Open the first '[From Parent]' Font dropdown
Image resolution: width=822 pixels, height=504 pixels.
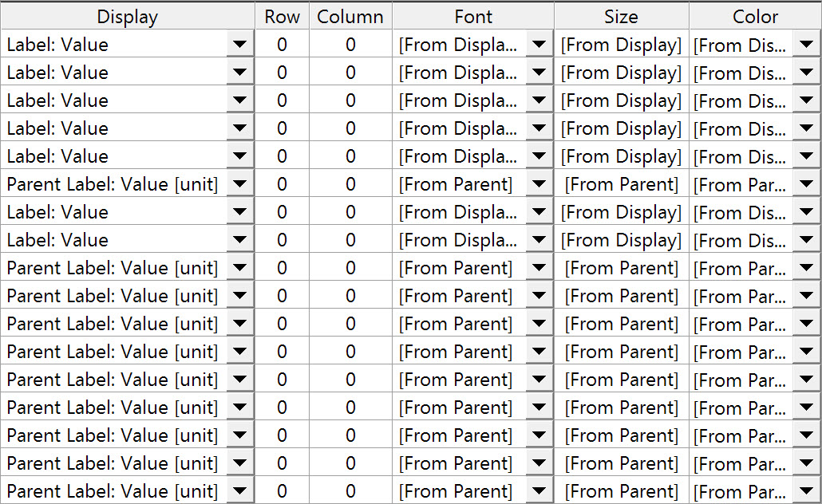[539, 184]
